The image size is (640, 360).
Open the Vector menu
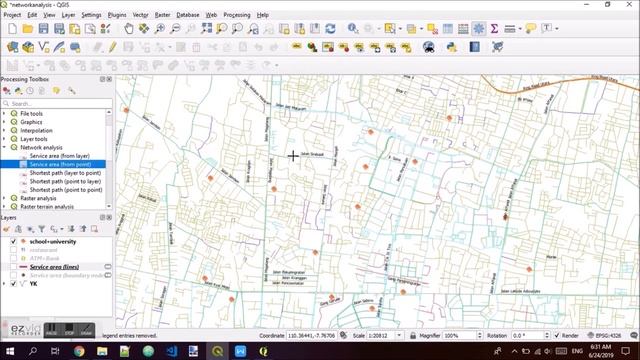(x=140, y=15)
